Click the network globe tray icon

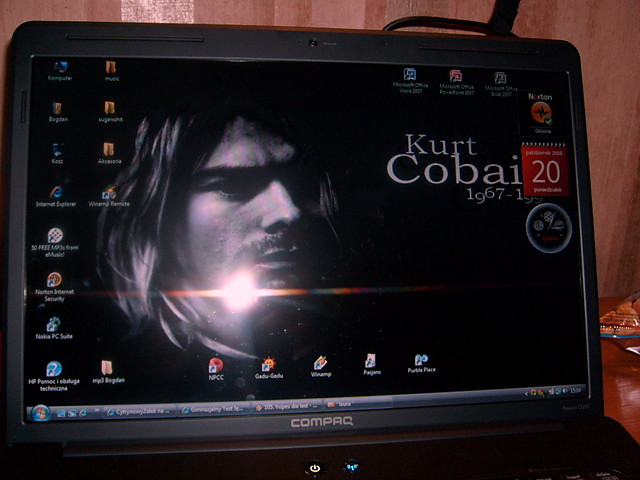point(558,391)
